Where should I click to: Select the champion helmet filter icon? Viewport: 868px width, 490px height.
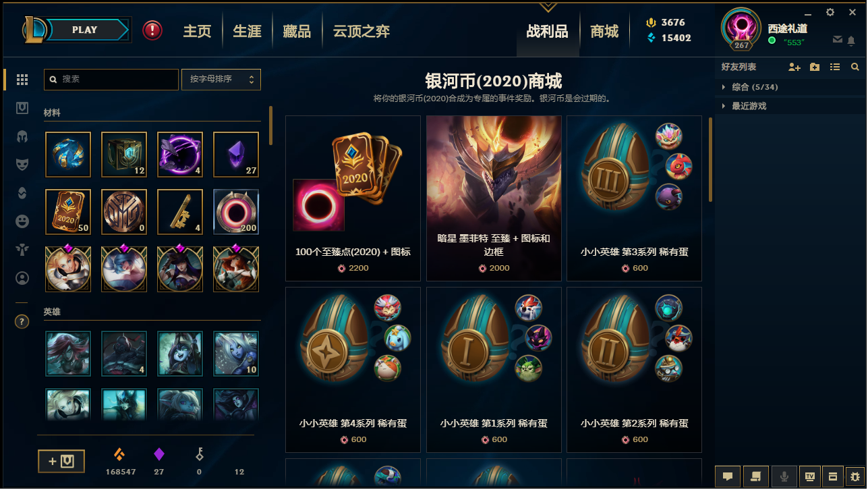(22, 136)
